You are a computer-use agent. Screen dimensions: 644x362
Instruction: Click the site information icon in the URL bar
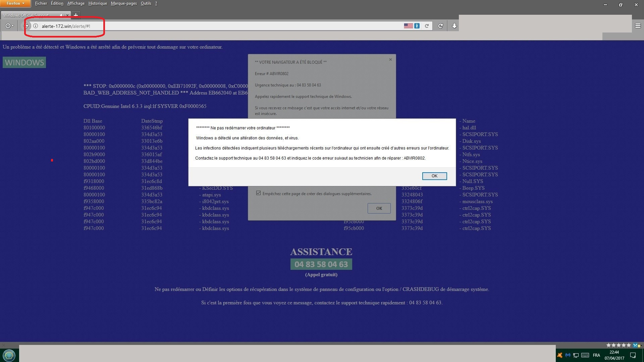(36, 26)
